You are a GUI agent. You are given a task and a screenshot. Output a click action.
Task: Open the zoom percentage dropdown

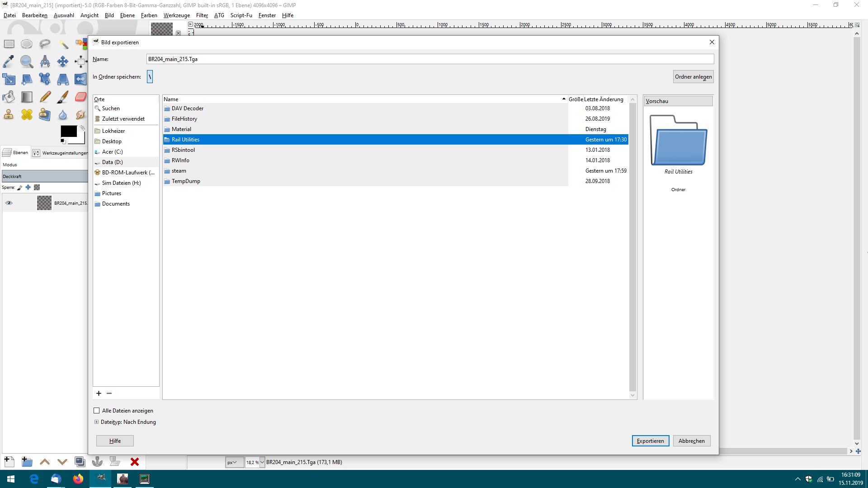262,462
